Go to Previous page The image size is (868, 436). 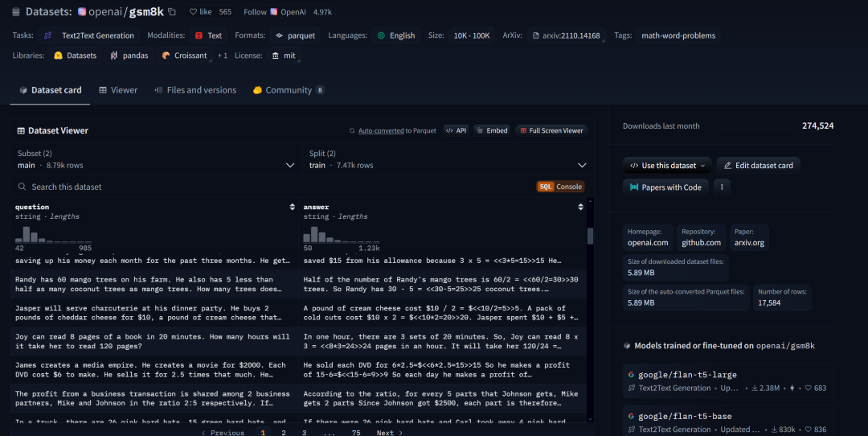pyautogui.click(x=223, y=433)
